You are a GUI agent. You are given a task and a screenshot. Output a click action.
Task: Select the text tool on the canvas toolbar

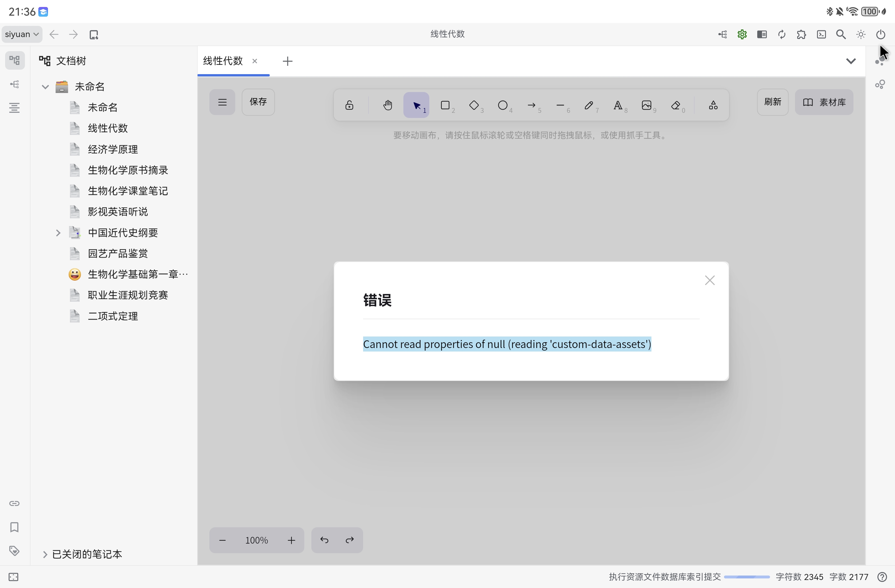[x=619, y=105]
